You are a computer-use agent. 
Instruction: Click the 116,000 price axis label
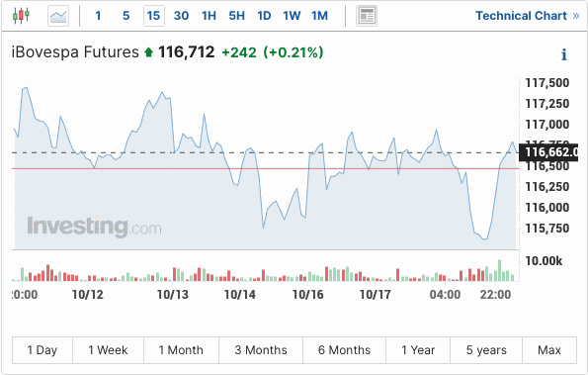tap(547, 208)
